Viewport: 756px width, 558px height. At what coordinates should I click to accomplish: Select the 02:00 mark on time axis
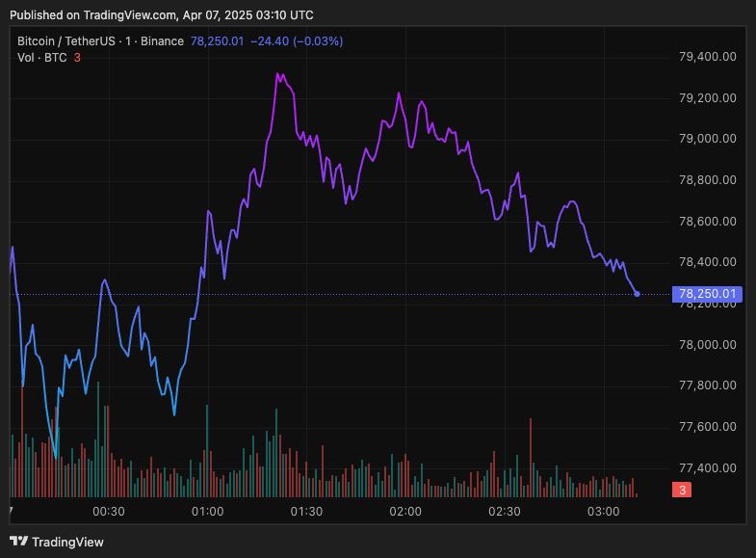pos(404,511)
